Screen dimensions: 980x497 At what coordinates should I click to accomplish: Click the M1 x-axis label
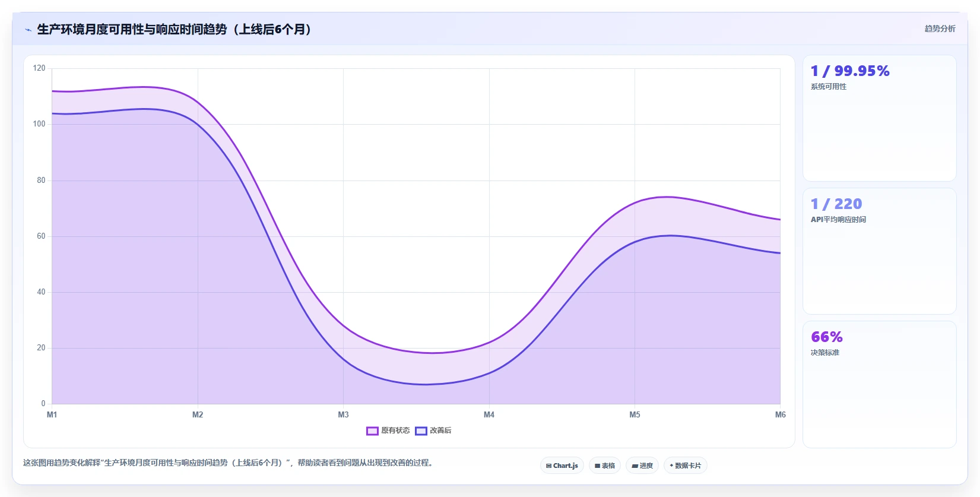point(52,414)
